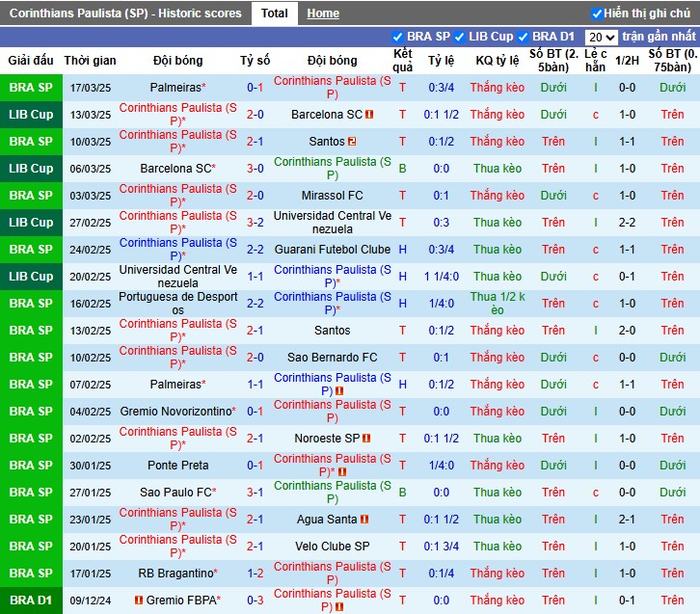The image size is (700, 614).
Task: Uncheck the BRA D1 league filter
Action: 524,37
